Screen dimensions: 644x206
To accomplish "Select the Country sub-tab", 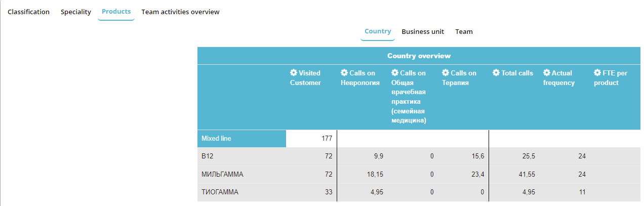I will coord(378,31).
